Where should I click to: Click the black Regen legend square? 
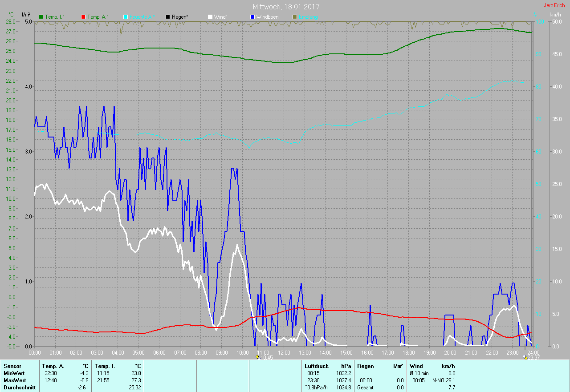click(x=168, y=17)
